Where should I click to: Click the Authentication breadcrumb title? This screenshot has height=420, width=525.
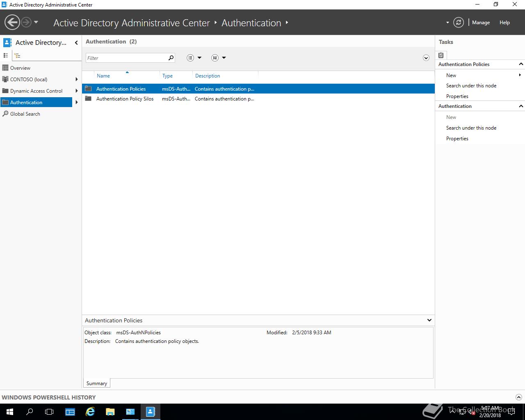(251, 23)
